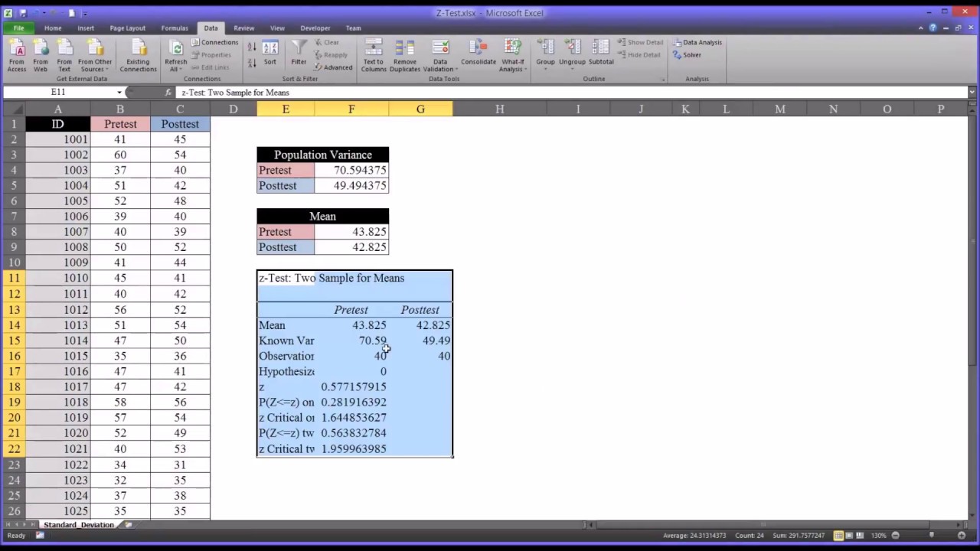
Task: Select the column H header
Action: pyautogui.click(x=499, y=109)
